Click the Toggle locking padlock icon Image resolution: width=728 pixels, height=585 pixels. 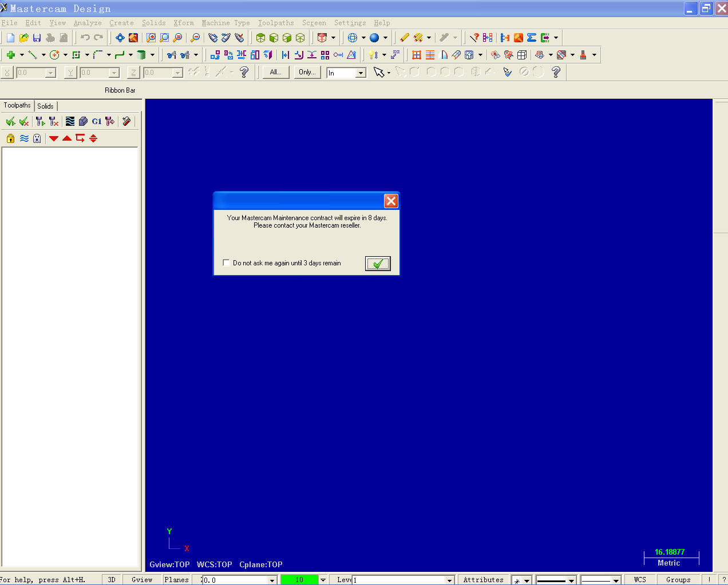coord(10,138)
